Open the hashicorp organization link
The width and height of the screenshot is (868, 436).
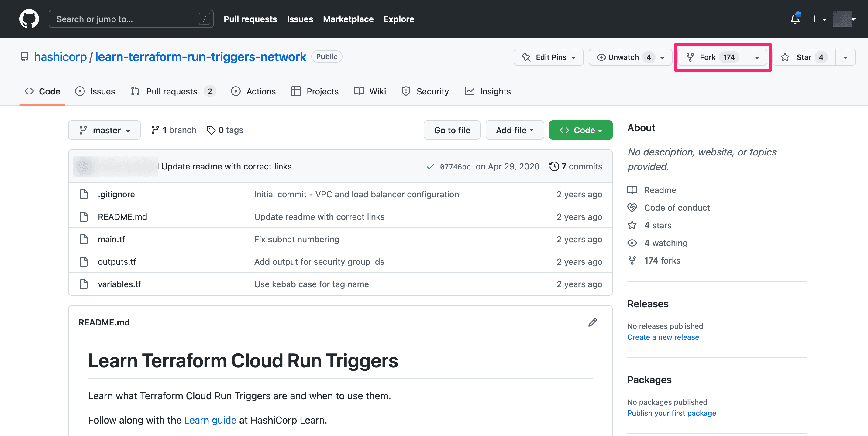pyautogui.click(x=60, y=57)
